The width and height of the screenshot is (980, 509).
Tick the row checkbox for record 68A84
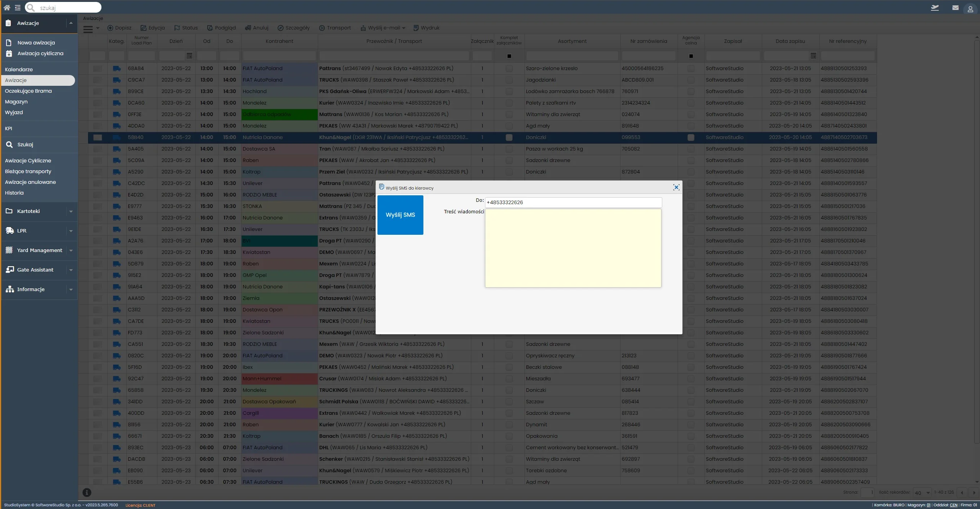point(98,69)
